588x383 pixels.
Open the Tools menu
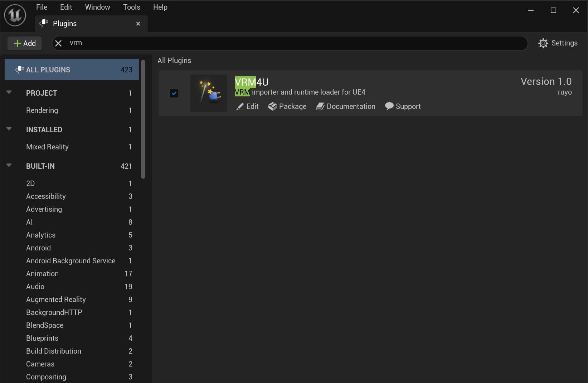point(132,7)
